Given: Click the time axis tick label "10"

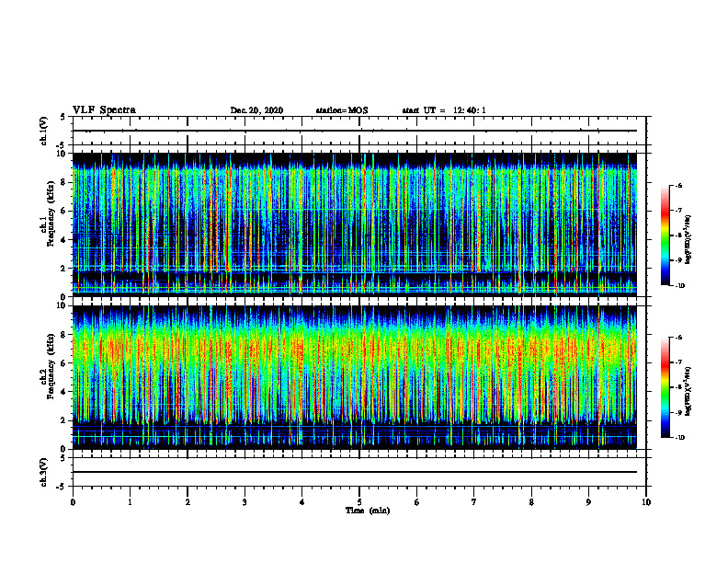Looking at the screenshot, I should click(646, 502).
